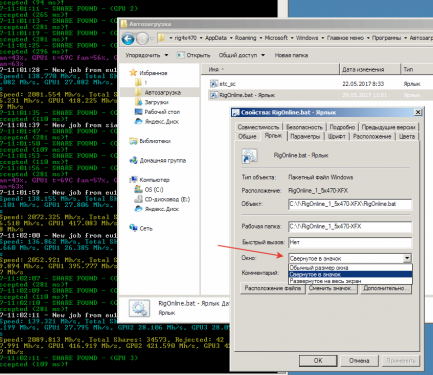Viewport: 433px width, 375px height.
Task: Close the Свойства properties dialog
Action: point(418,112)
